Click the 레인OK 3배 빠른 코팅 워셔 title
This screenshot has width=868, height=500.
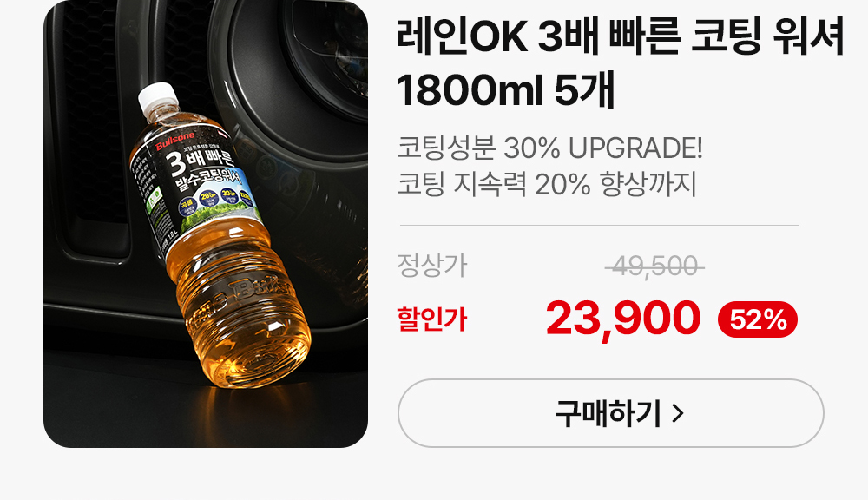coord(621,36)
